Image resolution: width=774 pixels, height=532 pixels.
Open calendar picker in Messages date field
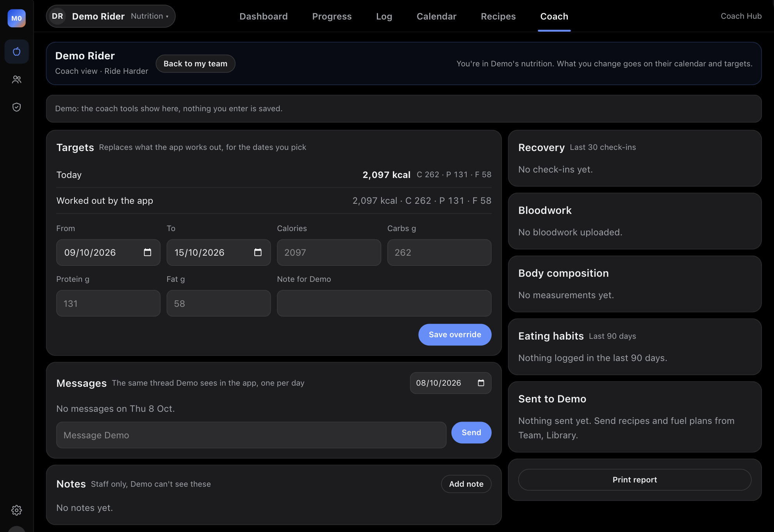(x=481, y=383)
